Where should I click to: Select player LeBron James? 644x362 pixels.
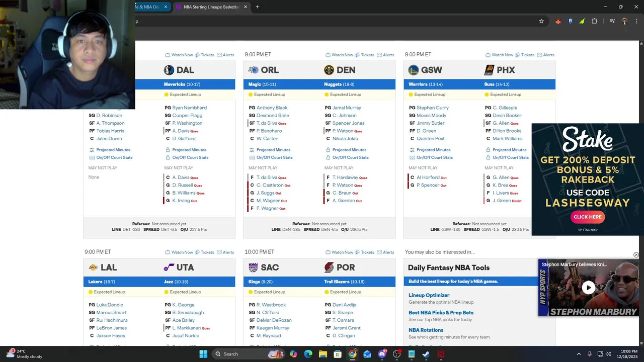point(112,328)
